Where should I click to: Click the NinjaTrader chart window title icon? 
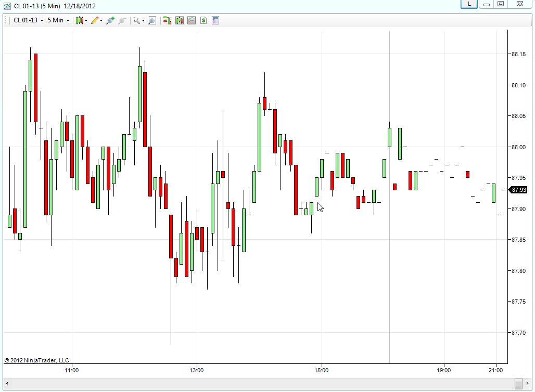click(7, 6)
